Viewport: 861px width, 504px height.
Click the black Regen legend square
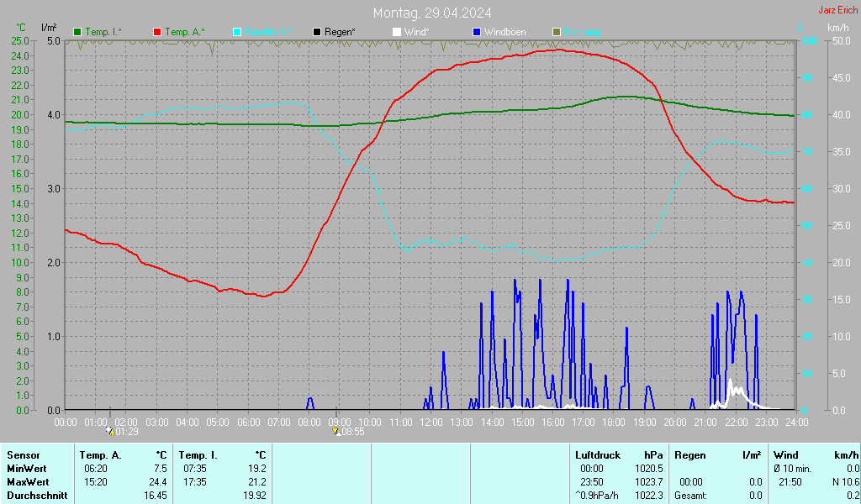coord(317,32)
